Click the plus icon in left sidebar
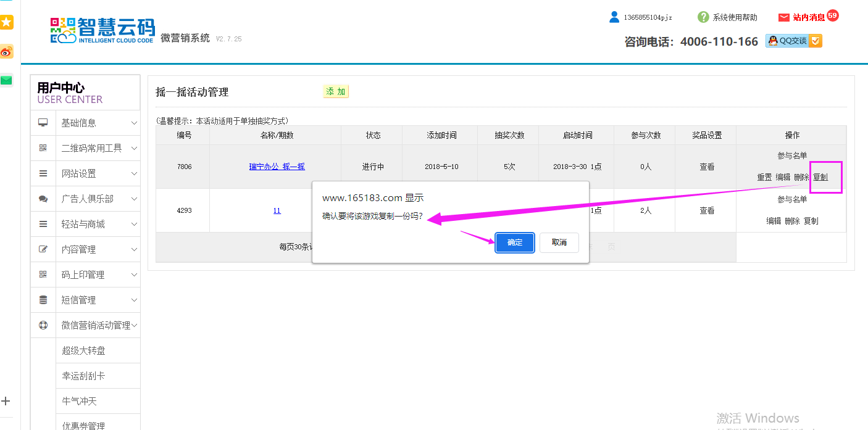Screen dimensions: 868x430 (x=6, y=401)
